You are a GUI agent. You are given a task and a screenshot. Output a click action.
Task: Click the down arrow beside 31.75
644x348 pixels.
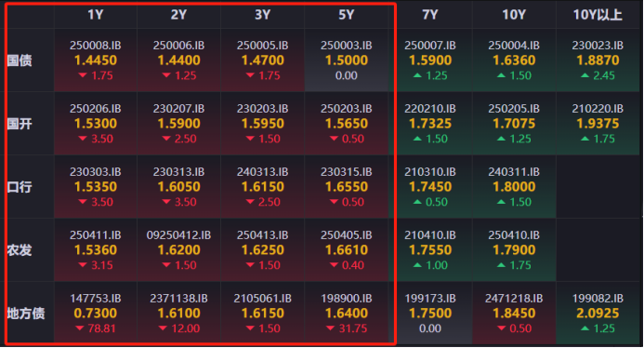coord(331,328)
